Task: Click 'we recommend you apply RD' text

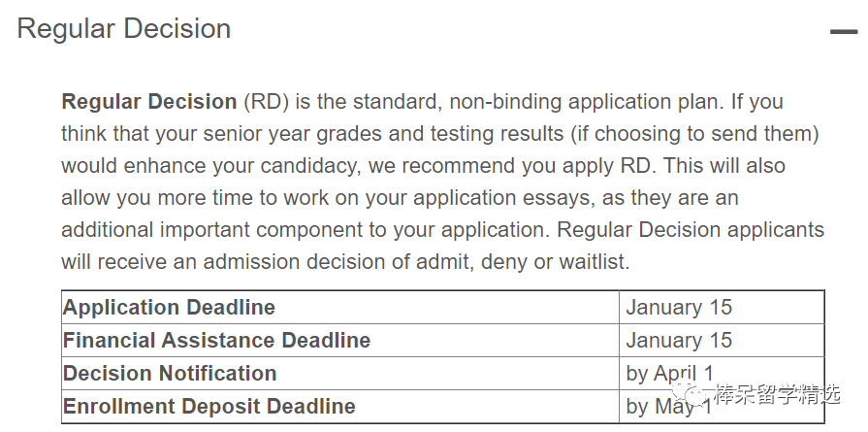Action: 503,166
